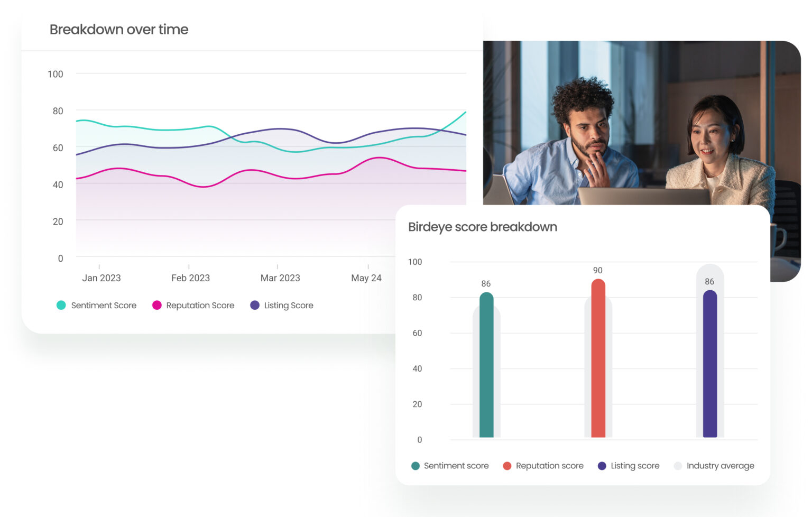Select the orange Reputation score legend marker
This screenshot has height=517, width=812.
507,466
